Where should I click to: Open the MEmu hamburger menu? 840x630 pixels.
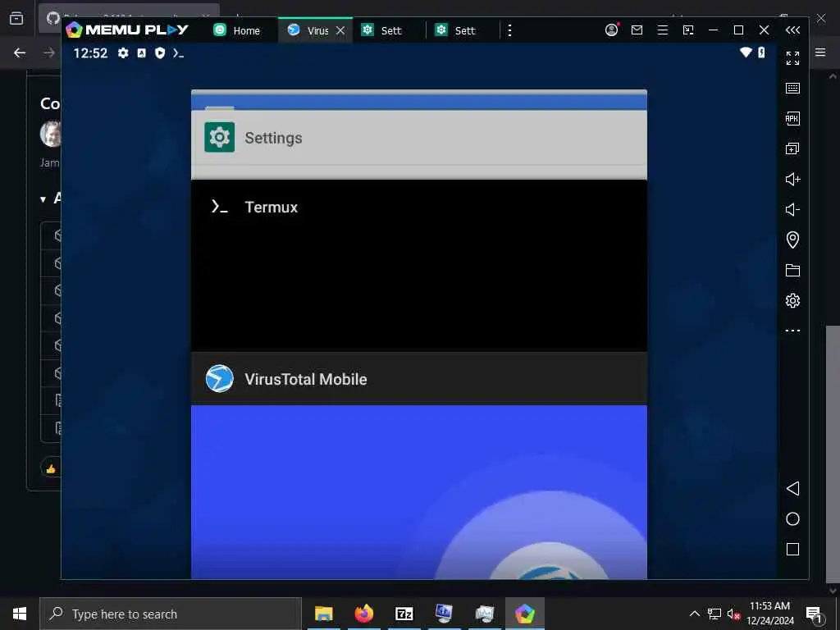[x=663, y=30]
